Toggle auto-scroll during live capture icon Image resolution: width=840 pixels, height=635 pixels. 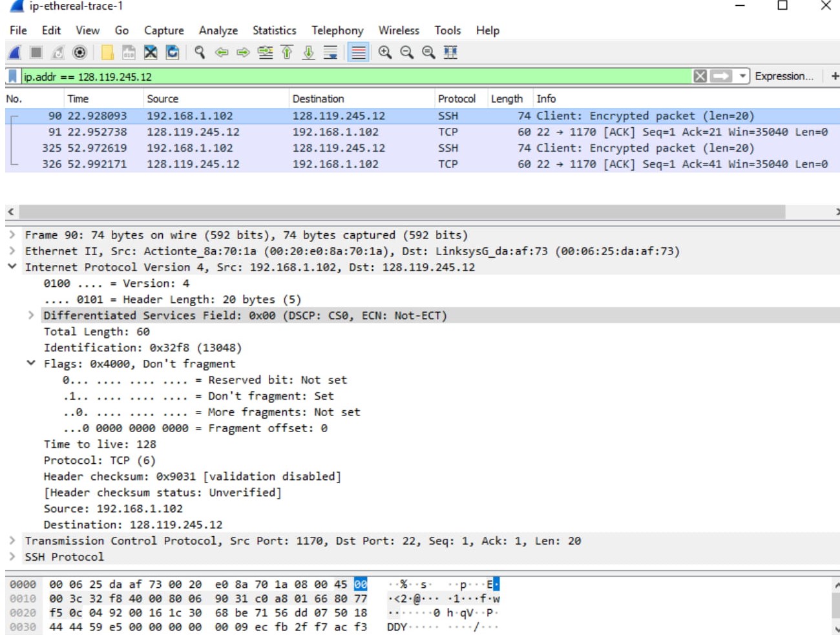click(x=330, y=52)
